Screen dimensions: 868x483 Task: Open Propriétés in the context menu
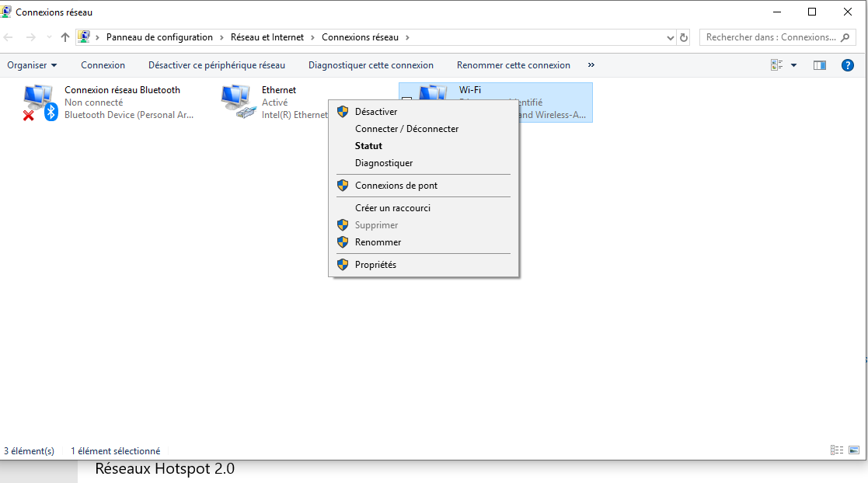coord(375,265)
